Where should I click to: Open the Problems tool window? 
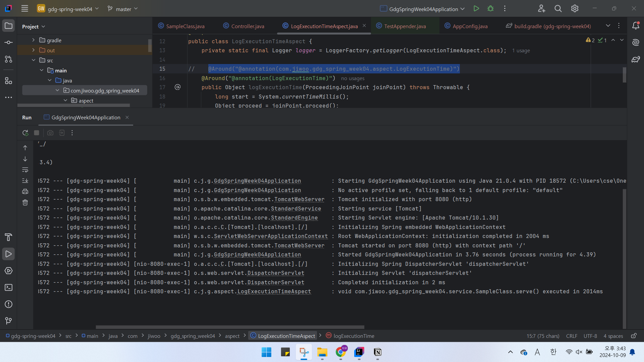pos(8,304)
